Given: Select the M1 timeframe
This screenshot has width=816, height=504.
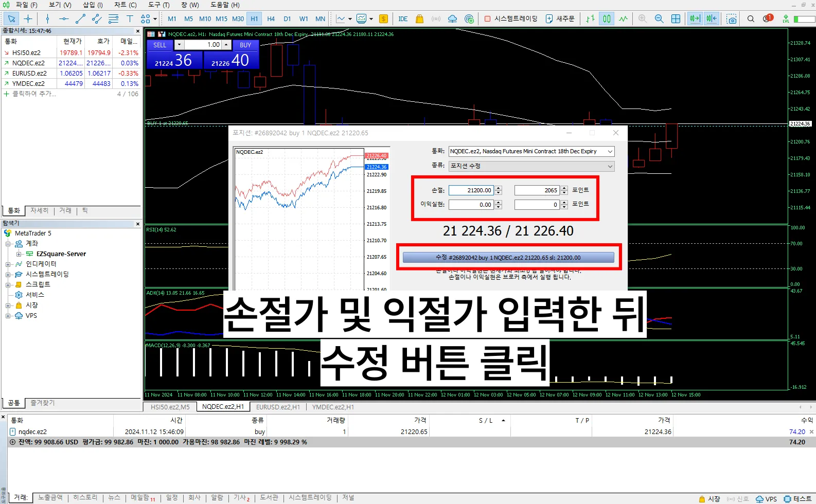Looking at the screenshot, I should pos(172,19).
